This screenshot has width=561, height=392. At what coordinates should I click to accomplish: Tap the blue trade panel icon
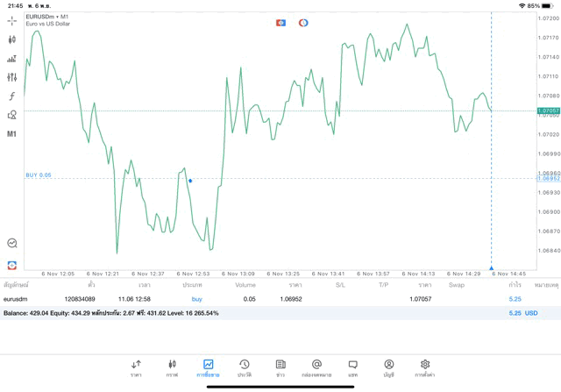(280, 23)
